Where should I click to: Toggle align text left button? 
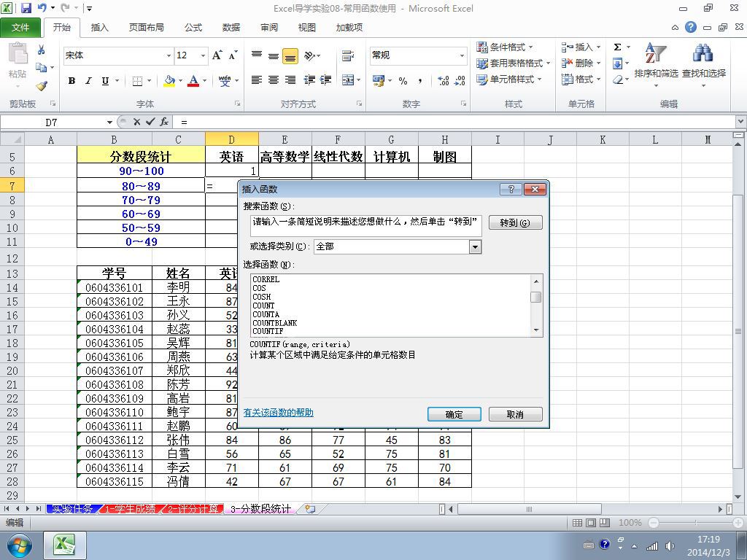[x=257, y=80]
